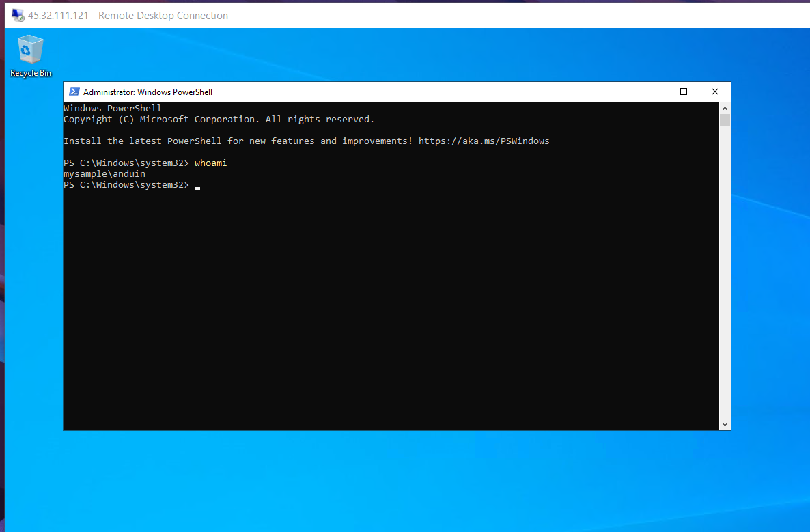Click the https://aka.ms/PSWindows URL text
Viewport: 810px width, 532px height.
tap(484, 141)
